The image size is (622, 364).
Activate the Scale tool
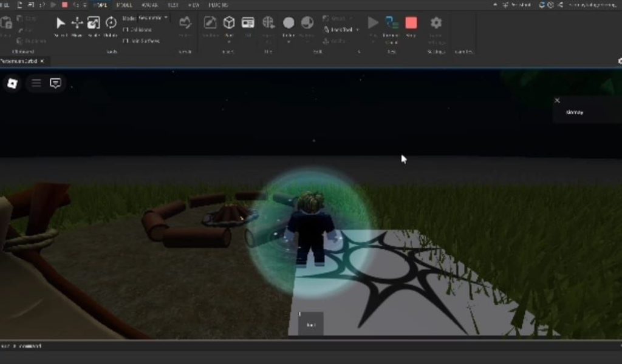click(94, 23)
